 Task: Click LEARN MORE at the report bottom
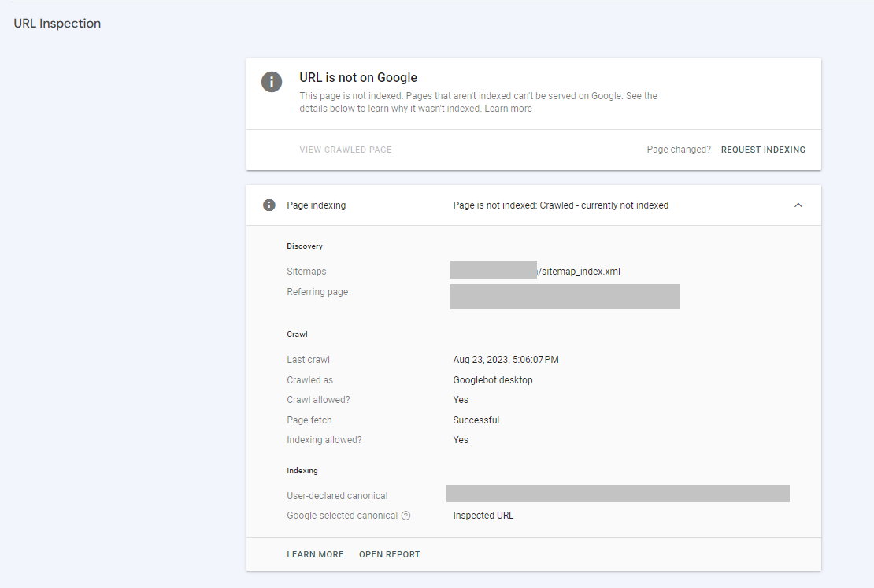(315, 553)
